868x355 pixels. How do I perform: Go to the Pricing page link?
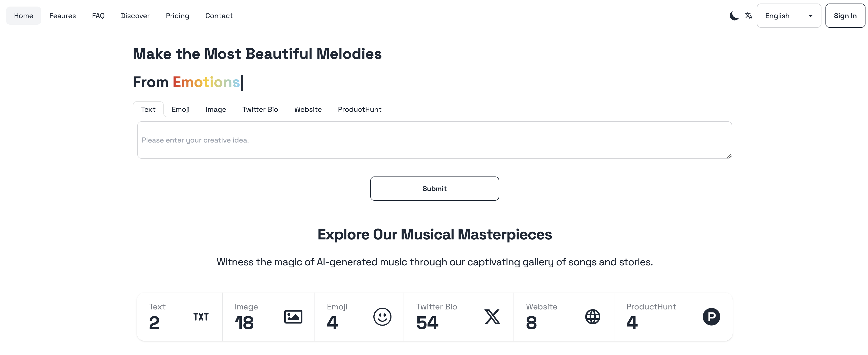coord(177,16)
